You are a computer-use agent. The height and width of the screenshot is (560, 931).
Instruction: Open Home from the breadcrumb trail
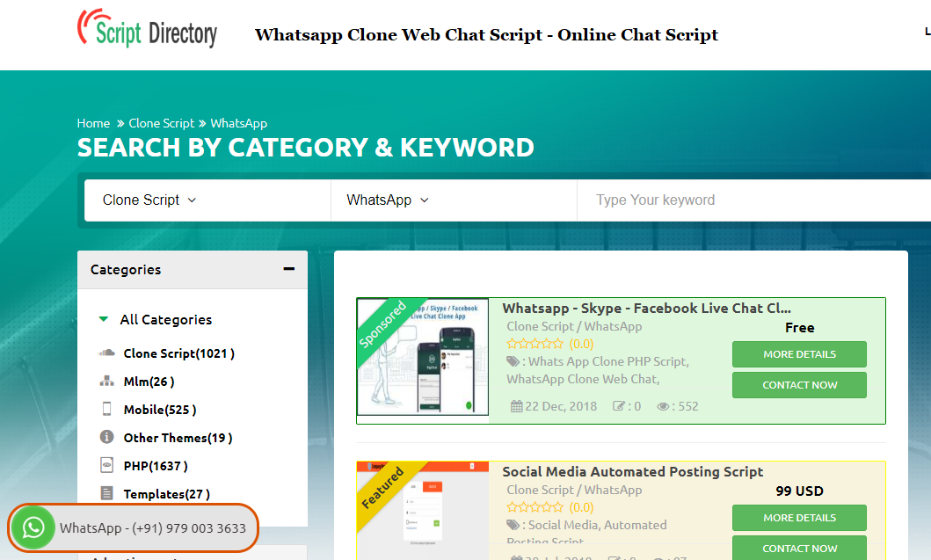93,123
